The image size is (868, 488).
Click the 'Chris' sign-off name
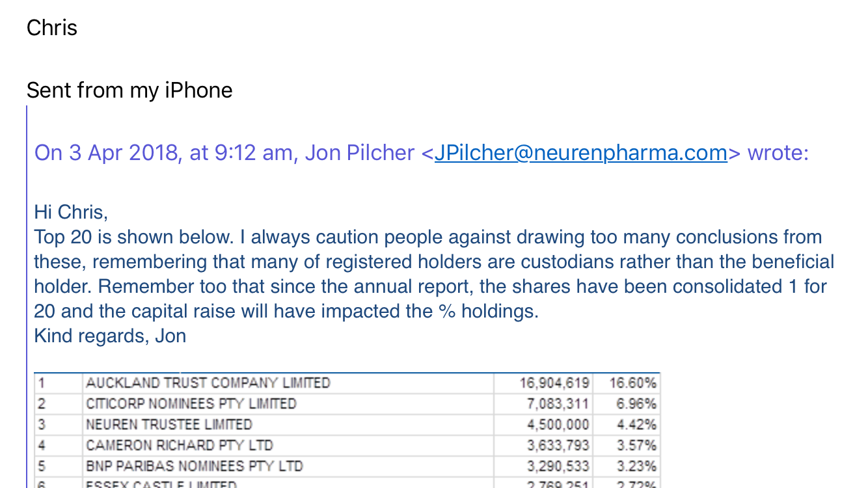point(52,27)
